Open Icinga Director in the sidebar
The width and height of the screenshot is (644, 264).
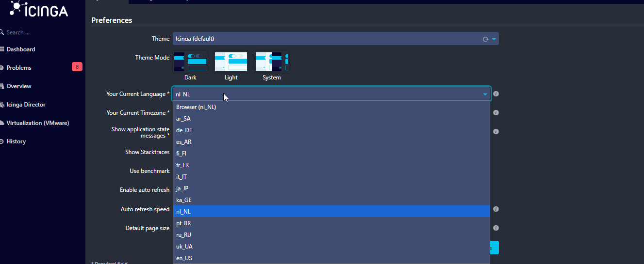click(x=26, y=105)
